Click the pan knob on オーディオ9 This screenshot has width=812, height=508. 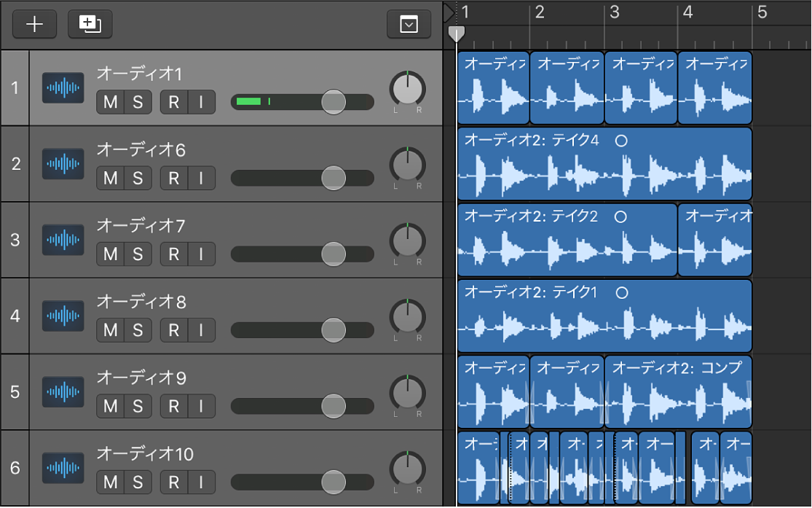click(x=408, y=393)
